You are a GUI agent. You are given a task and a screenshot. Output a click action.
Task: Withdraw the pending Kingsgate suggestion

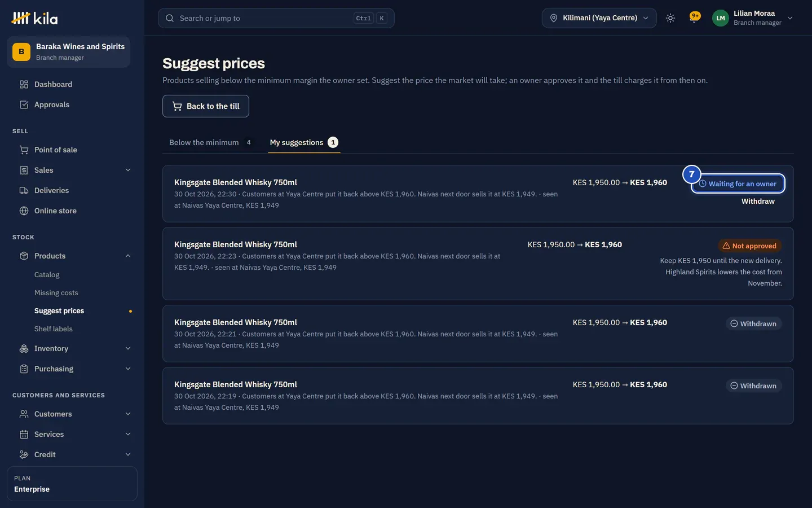tap(758, 202)
